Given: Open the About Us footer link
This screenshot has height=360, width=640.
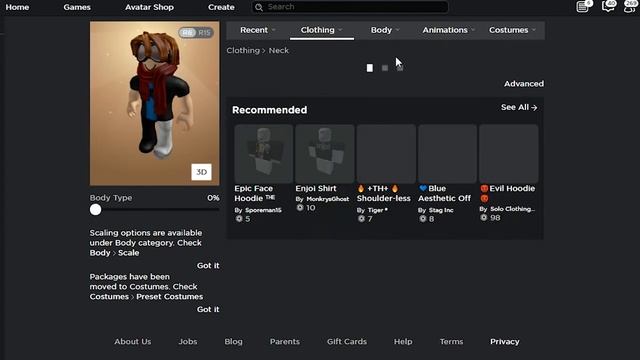Looking at the screenshot, I should pos(133,342).
